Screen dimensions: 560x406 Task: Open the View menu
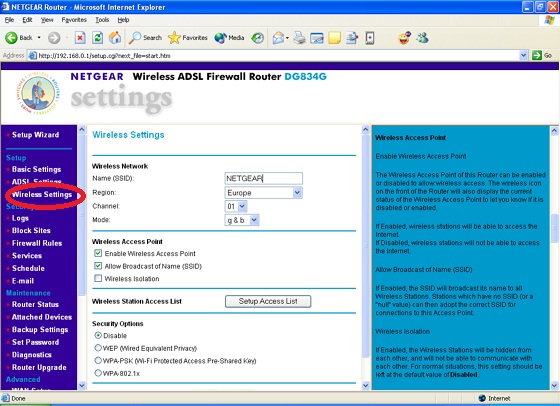pos(47,20)
